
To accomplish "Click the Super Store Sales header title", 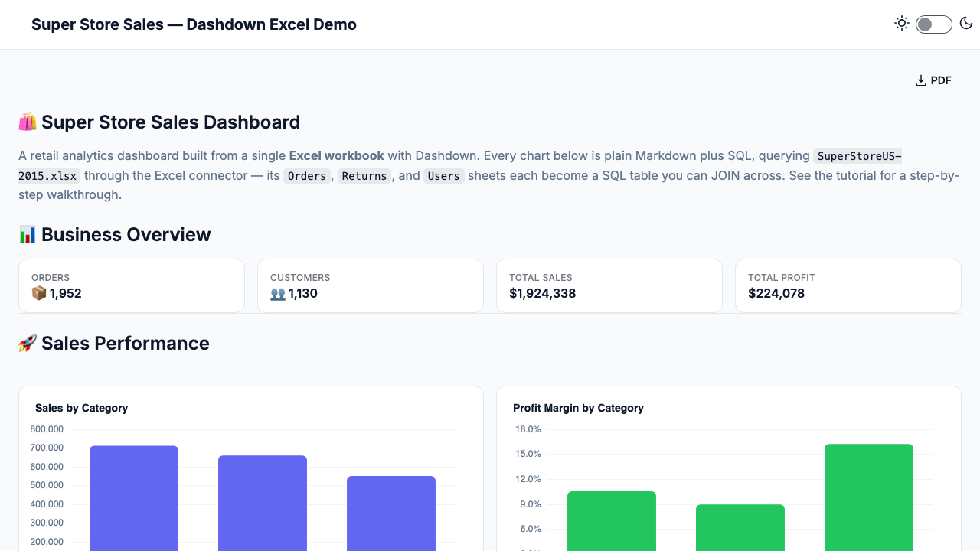I will (x=194, y=24).
